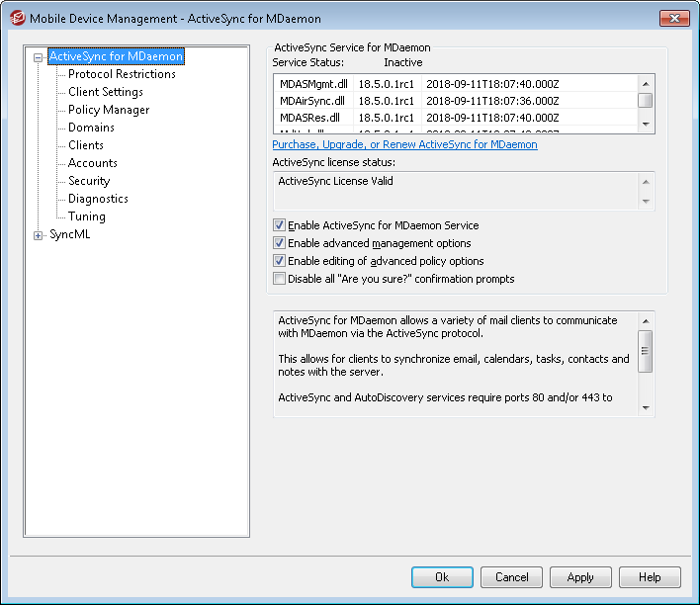This screenshot has width=700, height=605.
Task: Open Clients page
Action: [86, 145]
